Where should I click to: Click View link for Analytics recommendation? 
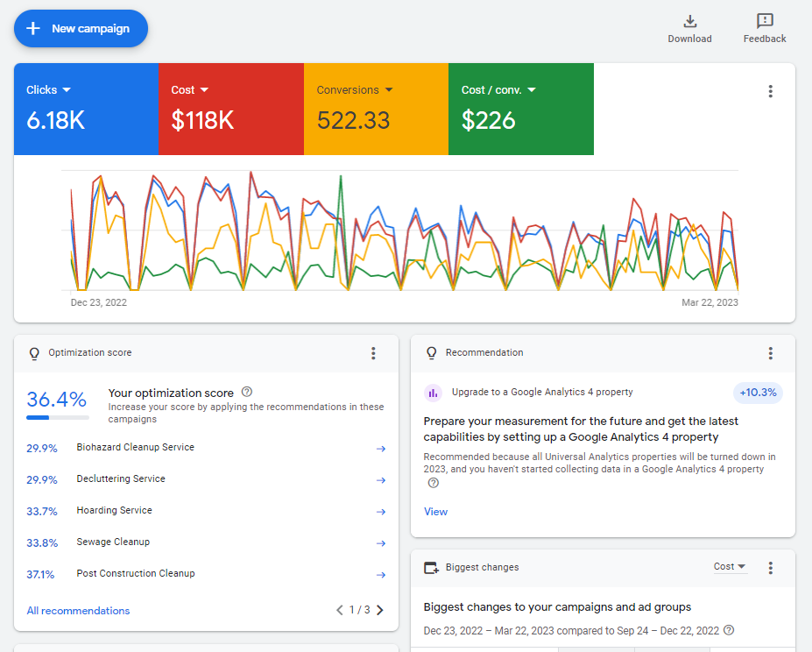click(435, 512)
